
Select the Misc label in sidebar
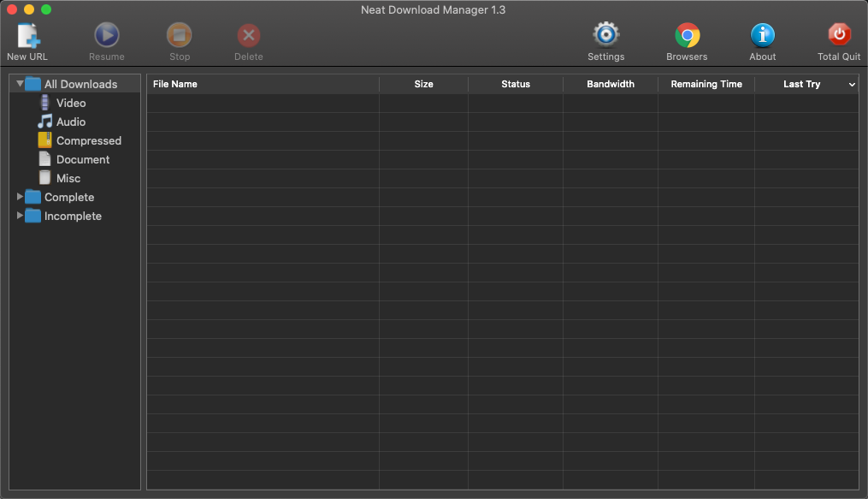(x=68, y=178)
